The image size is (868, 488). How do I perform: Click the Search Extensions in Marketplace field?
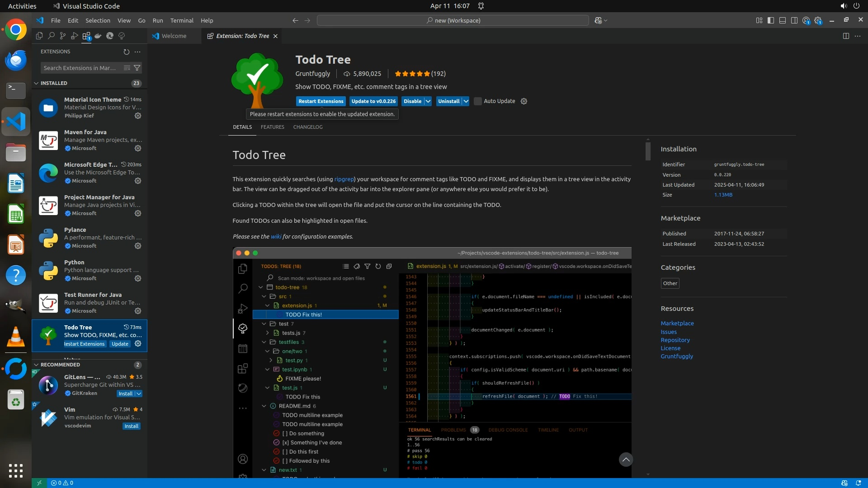coord(80,68)
